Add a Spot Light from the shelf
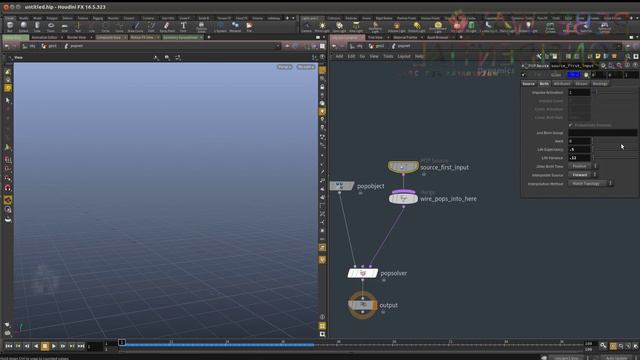The image size is (640, 360). coord(339,27)
